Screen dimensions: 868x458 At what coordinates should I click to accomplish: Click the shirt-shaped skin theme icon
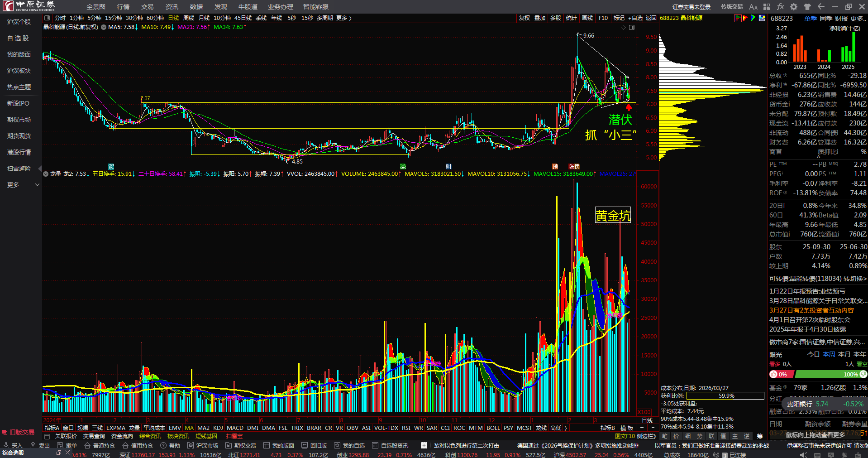(x=807, y=7)
